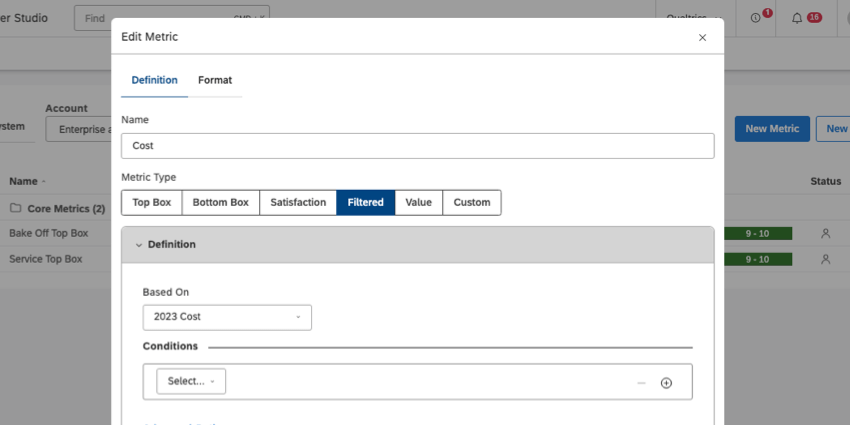Open the notifications bell icon
Viewport: 850px width, 425px height.
coord(797,18)
